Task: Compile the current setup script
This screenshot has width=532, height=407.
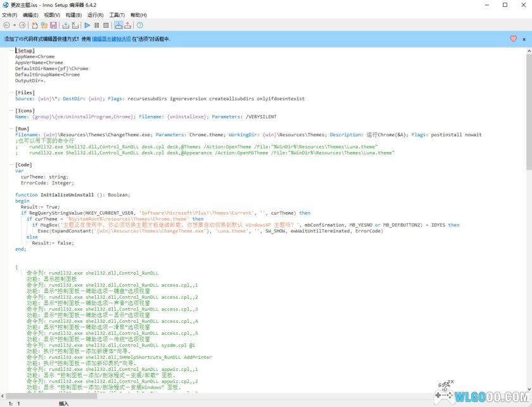Action: (x=66, y=25)
